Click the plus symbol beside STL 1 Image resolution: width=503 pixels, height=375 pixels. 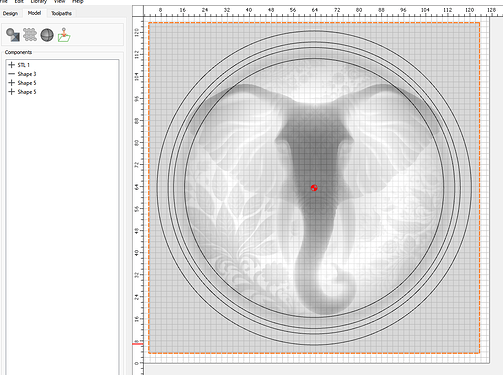click(x=12, y=65)
